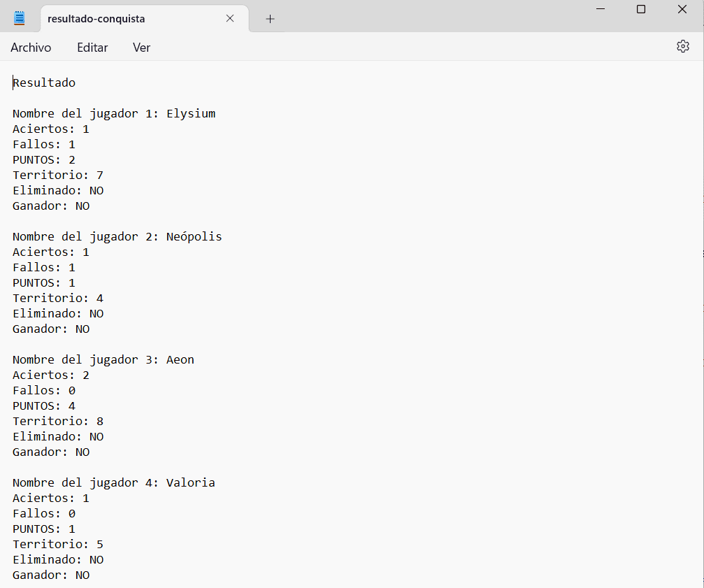Click 'Territorio: 8' line
Screen dimensions: 704x588
click(58, 421)
